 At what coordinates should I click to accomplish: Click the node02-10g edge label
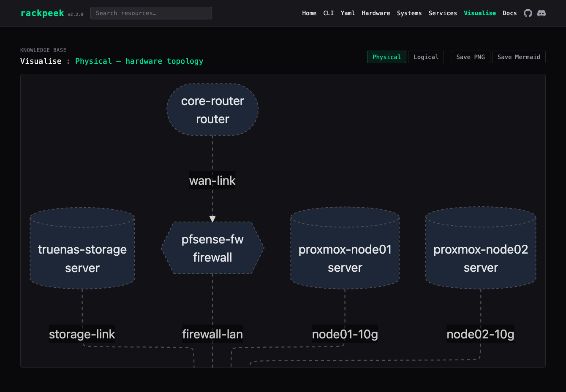(481, 334)
